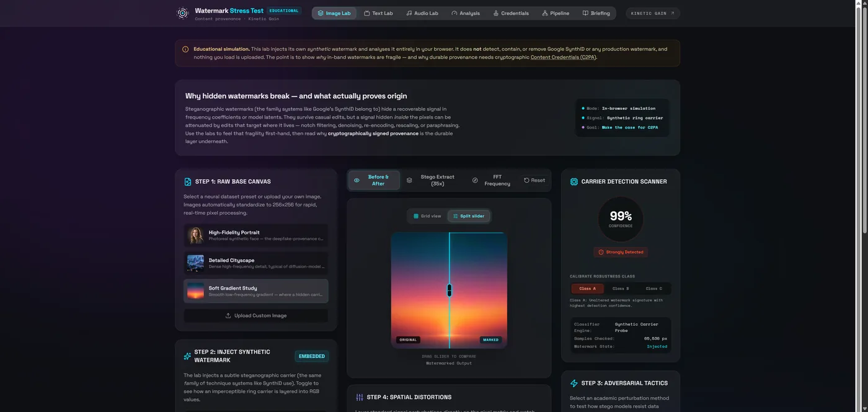Select robustness Class C
The image size is (868, 412).
tap(653, 289)
